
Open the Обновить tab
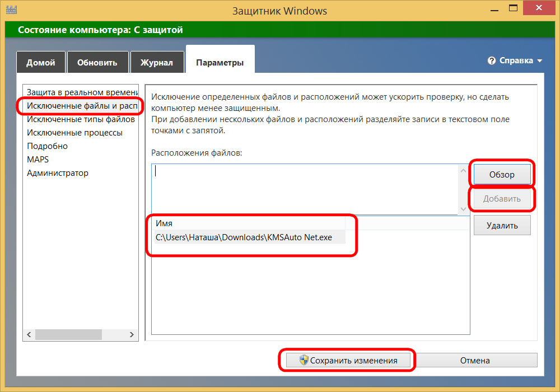click(x=97, y=62)
